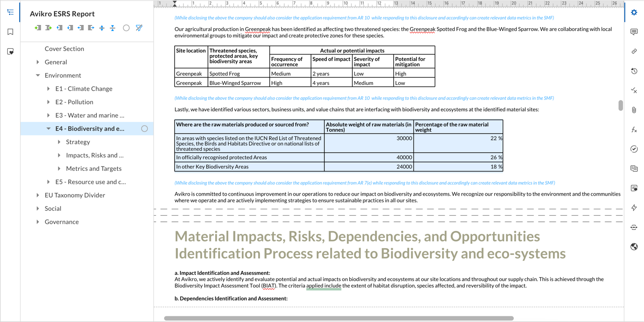Open the Version History icon
Image resolution: width=644 pixels, height=322 pixels.
[634, 71]
